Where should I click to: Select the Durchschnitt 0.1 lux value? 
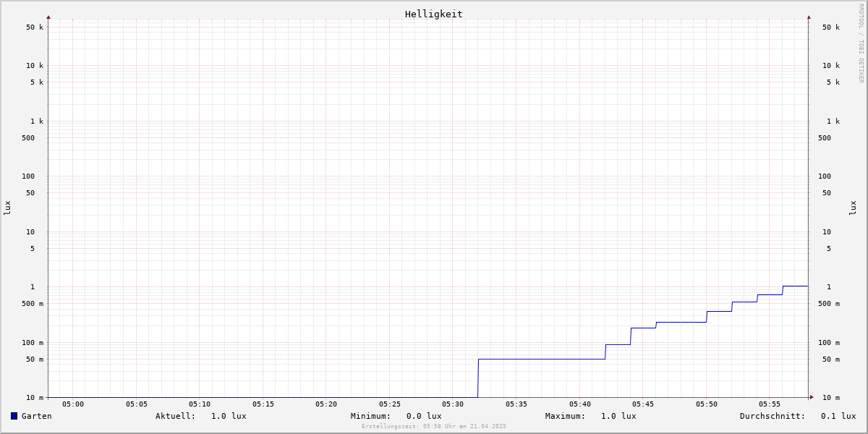(838, 416)
